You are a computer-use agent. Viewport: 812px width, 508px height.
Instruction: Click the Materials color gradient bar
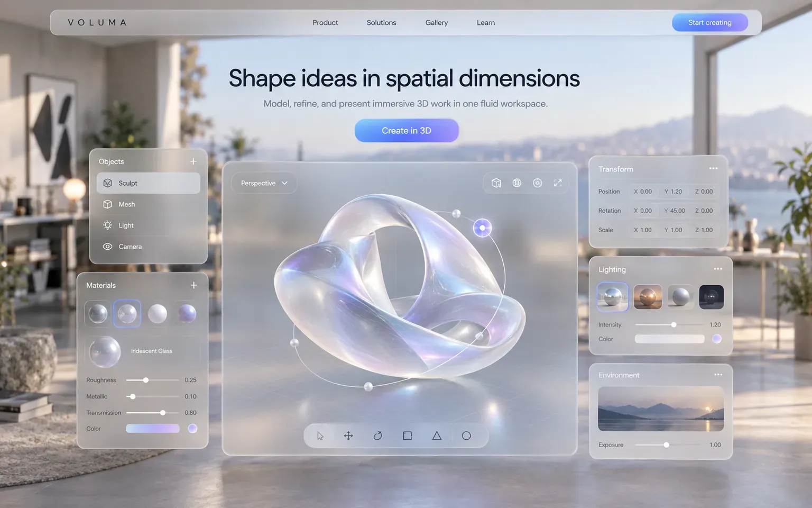click(x=153, y=429)
